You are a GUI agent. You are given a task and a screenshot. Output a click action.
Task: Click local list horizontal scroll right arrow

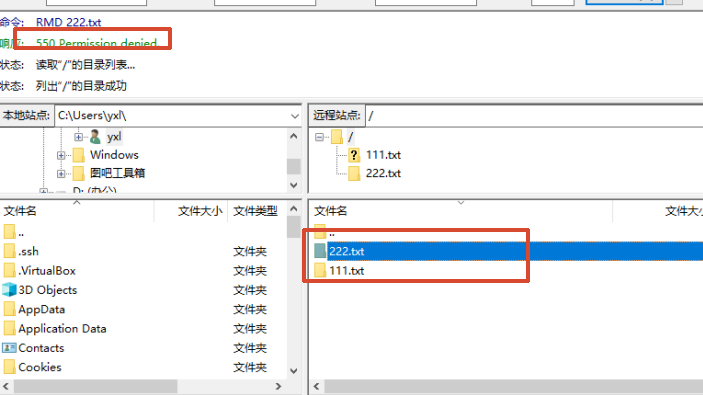(278, 386)
